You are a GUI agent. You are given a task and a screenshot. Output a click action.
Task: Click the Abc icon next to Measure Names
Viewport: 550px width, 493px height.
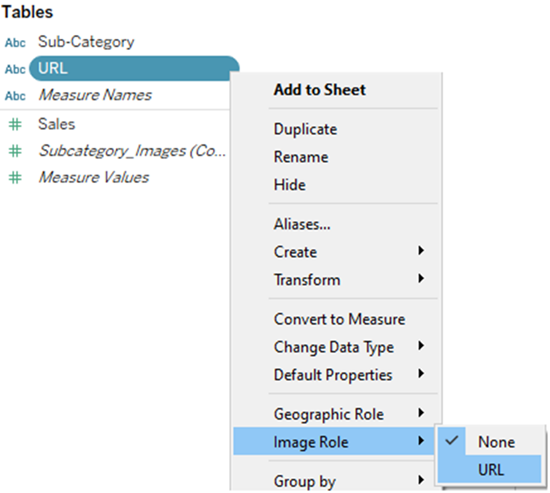tap(15, 96)
